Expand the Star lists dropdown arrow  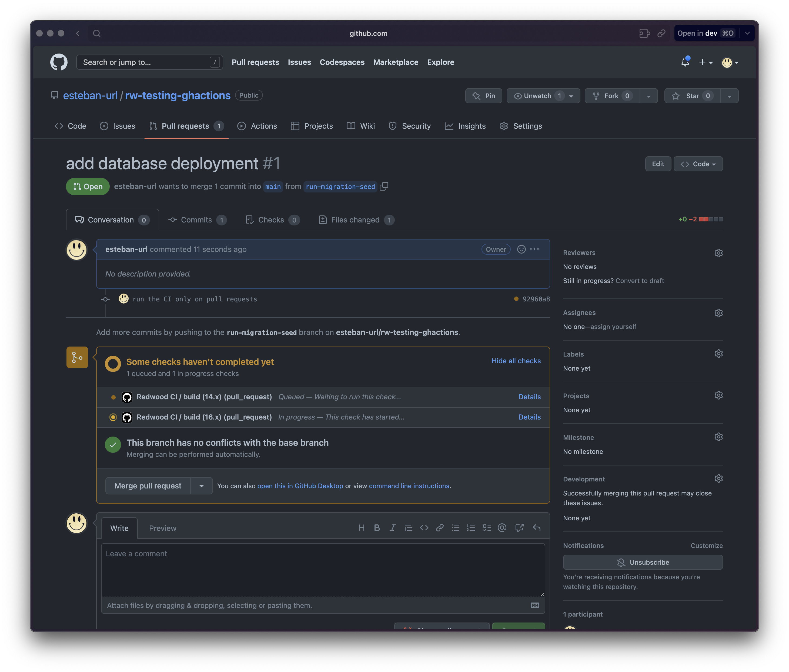tap(729, 96)
